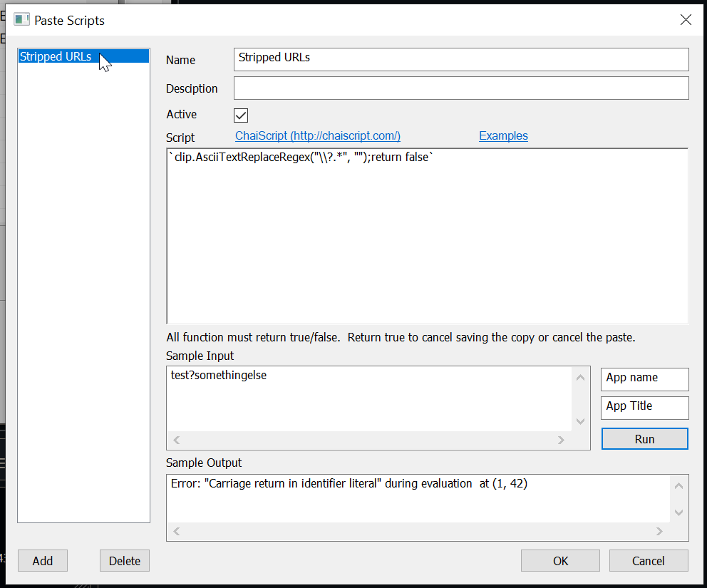Click Sample Input scroll left arrow
Viewport: 707px width, 588px height.
click(177, 440)
